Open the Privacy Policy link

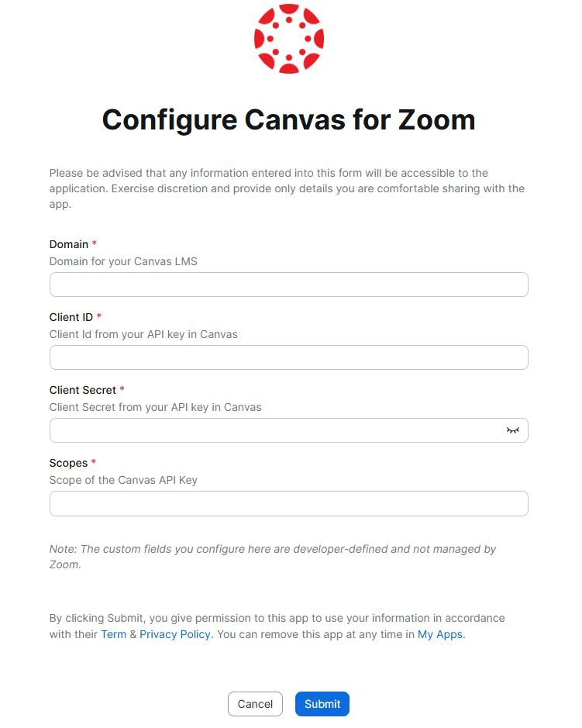(x=175, y=634)
